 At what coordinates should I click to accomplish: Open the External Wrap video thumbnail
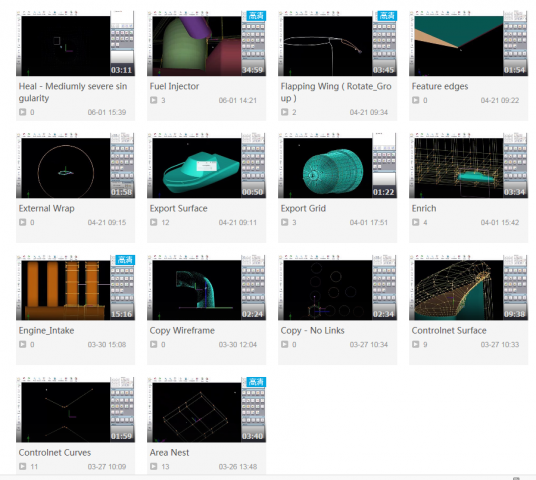[x=75, y=165]
